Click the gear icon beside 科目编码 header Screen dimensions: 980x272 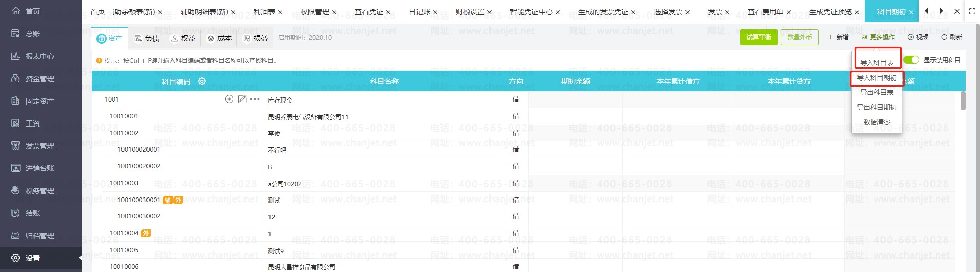(202, 81)
